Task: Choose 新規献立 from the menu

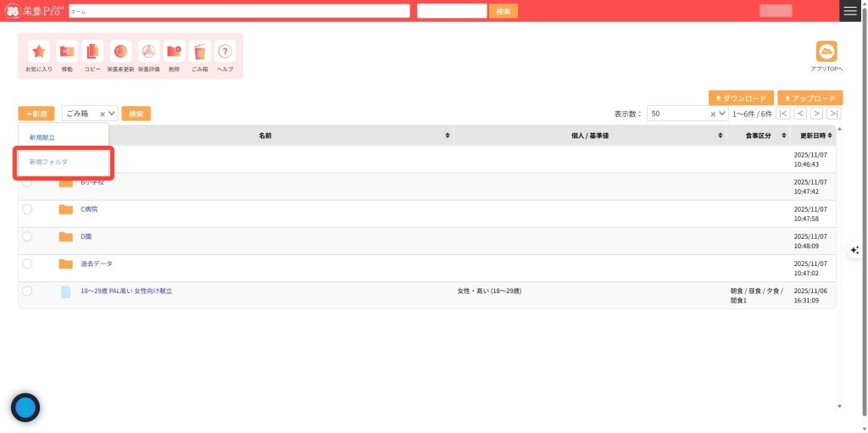Action: click(x=42, y=137)
